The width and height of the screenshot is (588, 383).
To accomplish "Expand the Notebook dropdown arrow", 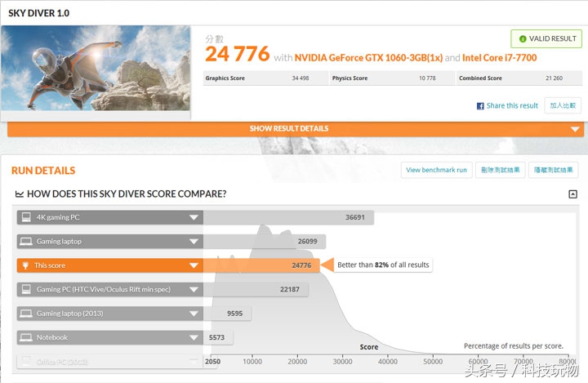I will coord(194,337).
